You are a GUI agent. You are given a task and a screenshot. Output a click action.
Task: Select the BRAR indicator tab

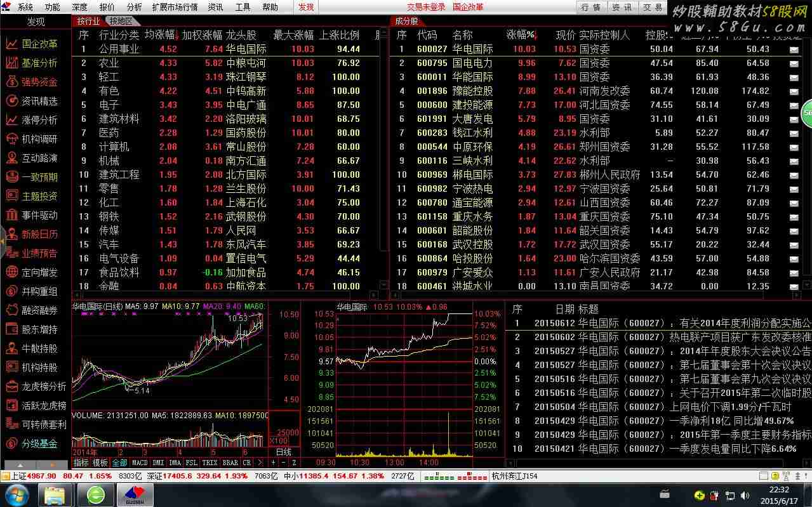230,463
